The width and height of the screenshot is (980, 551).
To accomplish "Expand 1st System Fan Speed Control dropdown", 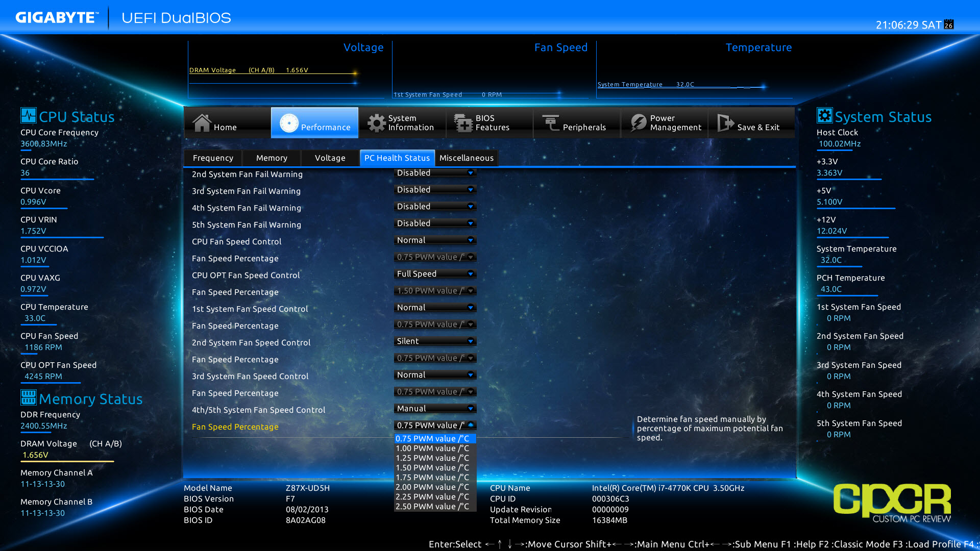I will [x=435, y=308].
